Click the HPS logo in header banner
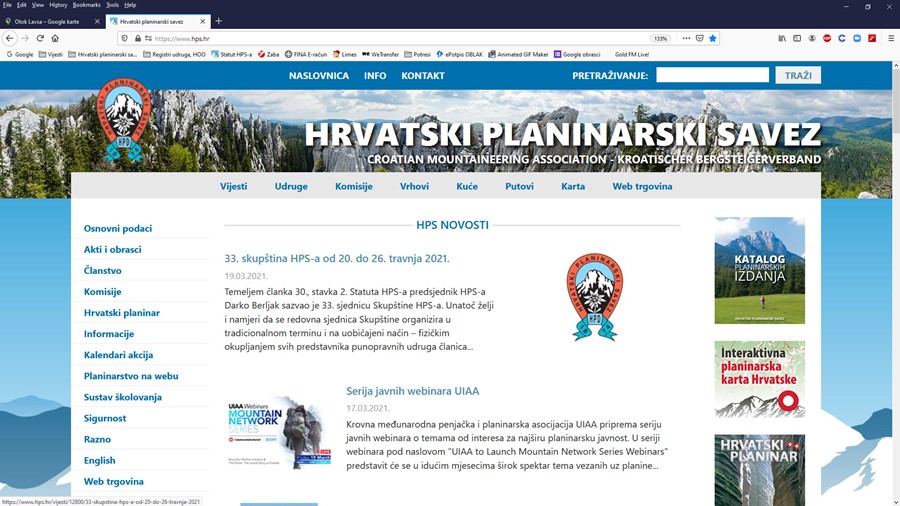 point(123,119)
